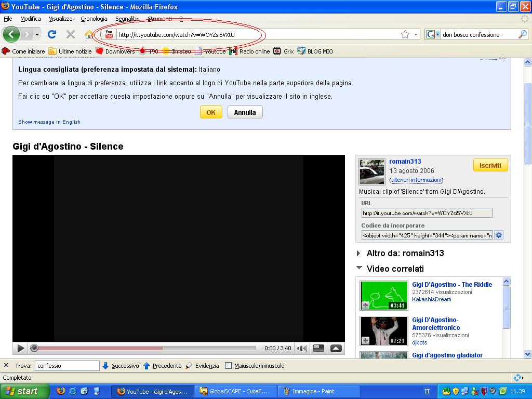
Task: Toggle the video player size icon
Action: (318, 348)
